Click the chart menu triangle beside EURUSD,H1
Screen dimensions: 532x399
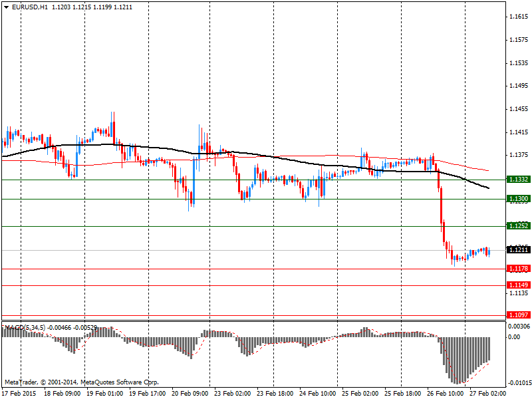(x=7, y=7)
